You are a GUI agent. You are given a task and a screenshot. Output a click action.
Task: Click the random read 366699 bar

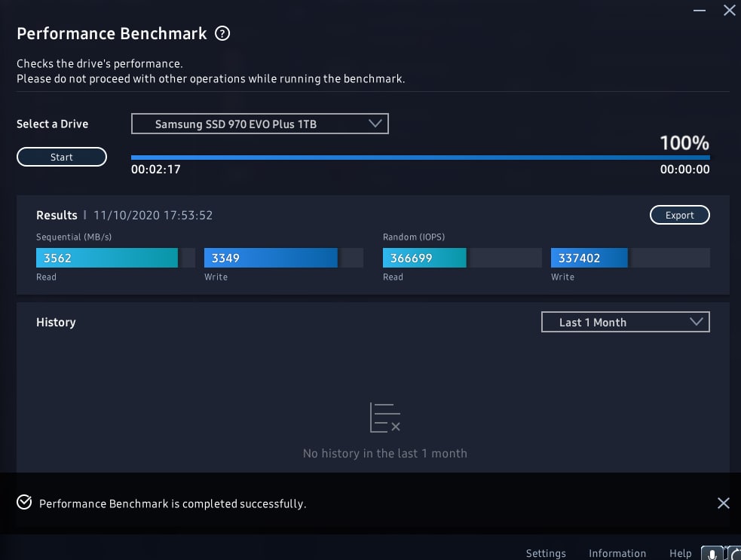[x=462, y=258]
